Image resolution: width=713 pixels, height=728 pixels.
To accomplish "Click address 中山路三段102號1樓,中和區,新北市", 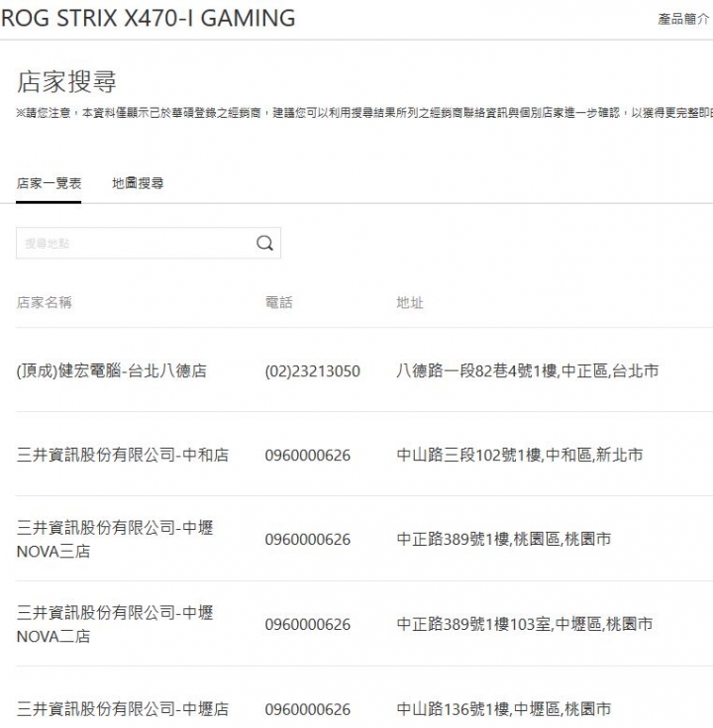I will (520, 455).
